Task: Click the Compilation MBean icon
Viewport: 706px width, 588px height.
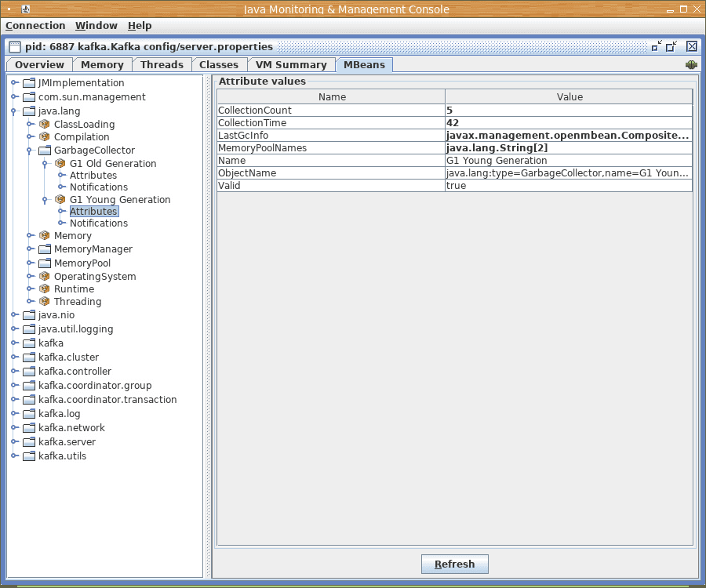Action: coord(44,136)
